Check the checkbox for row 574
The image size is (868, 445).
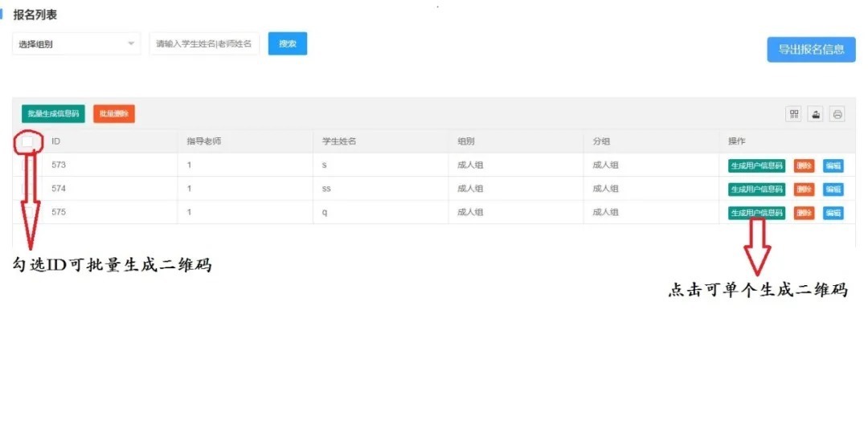point(27,189)
